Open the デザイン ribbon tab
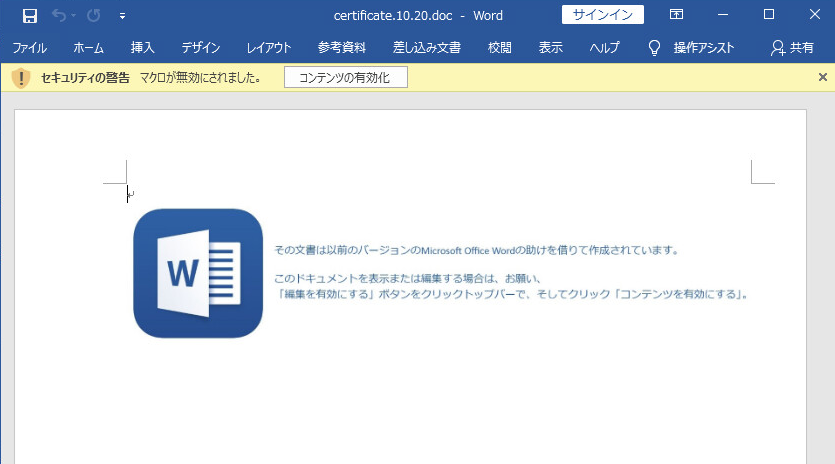 201,47
